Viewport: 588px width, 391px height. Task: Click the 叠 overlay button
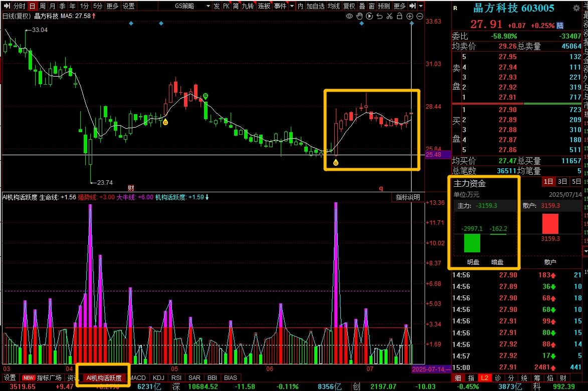pos(362,6)
